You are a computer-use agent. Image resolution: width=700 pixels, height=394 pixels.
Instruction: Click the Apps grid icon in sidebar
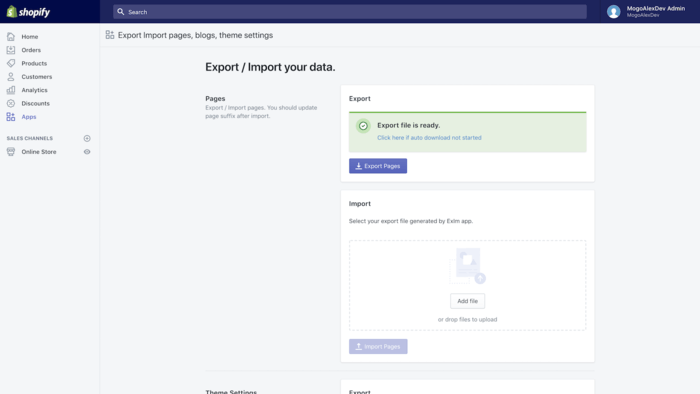click(11, 117)
